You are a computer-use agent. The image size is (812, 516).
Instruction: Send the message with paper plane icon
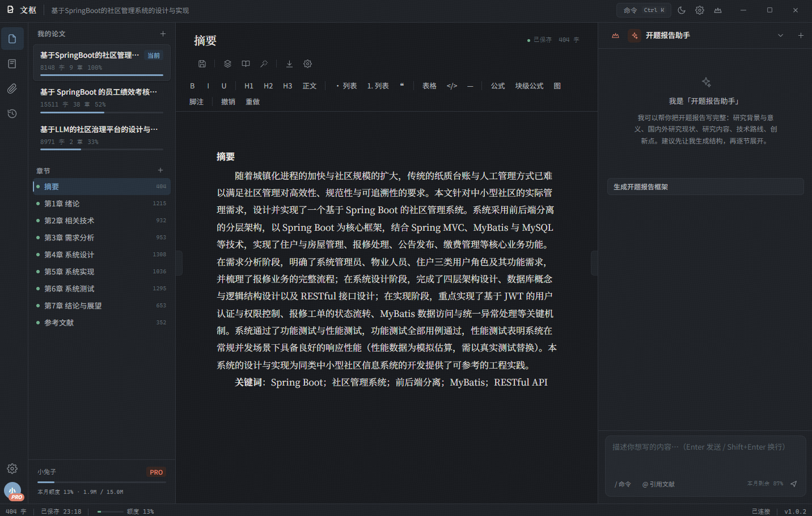(x=794, y=484)
